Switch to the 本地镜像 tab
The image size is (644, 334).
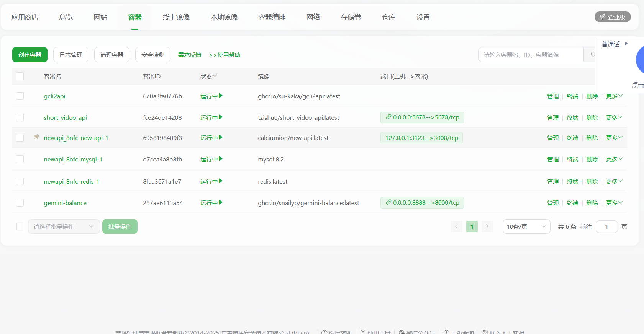(x=224, y=17)
